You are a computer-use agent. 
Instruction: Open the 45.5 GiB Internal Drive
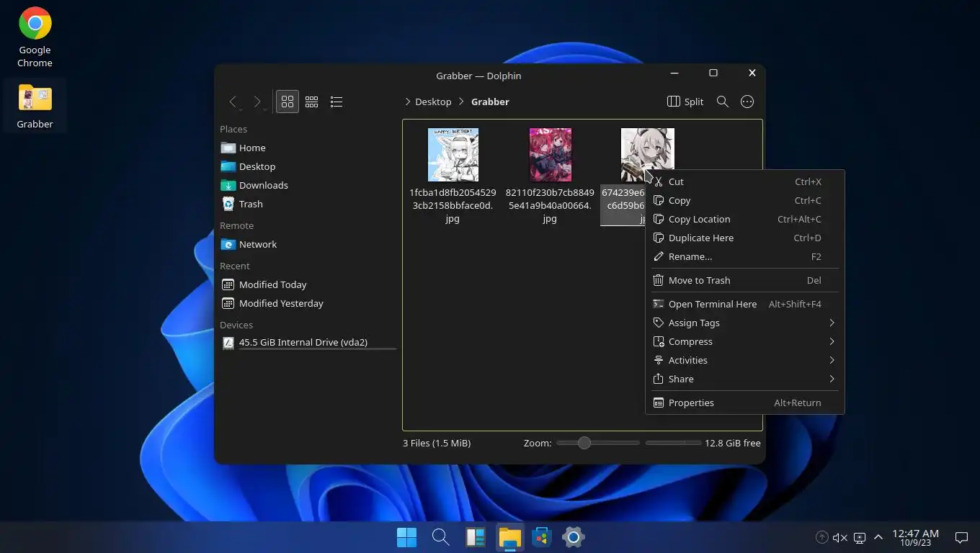coord(308,342)
